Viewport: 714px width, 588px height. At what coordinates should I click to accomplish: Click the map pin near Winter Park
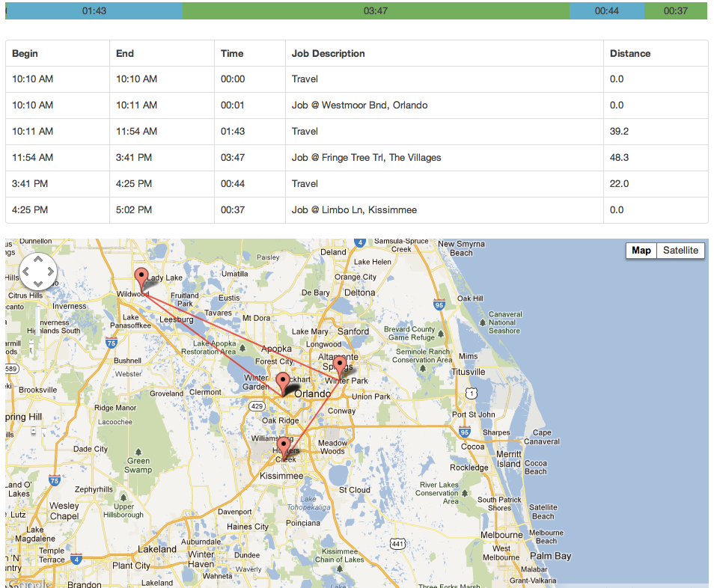[x=339, y=367]
